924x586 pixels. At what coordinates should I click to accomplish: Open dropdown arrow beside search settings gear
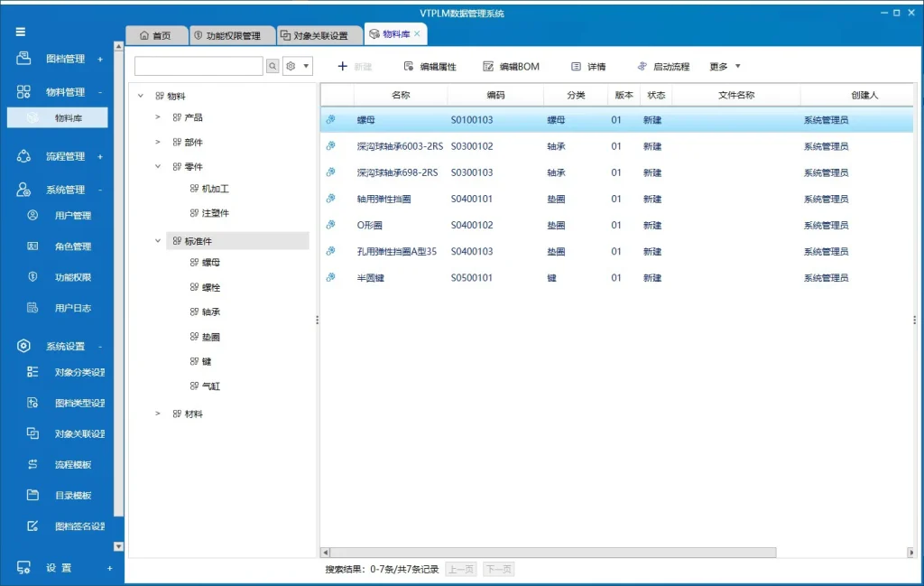pos(306,66)
